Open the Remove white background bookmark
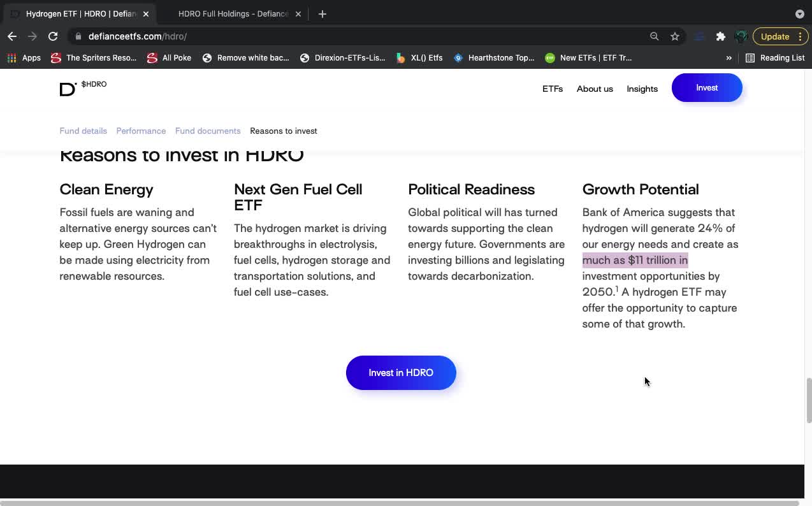 pyautogui.click(x=245, y=57)
